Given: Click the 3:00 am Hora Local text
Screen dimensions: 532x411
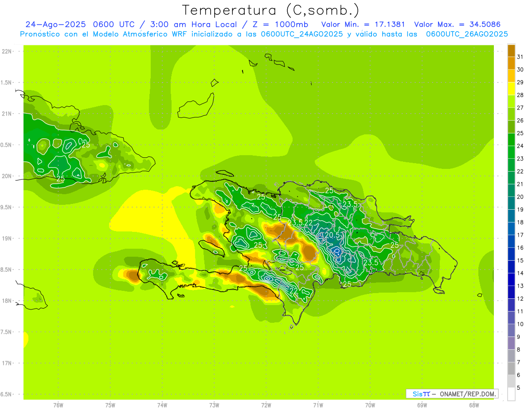Looking at the screenshot, I should (195, 24).
